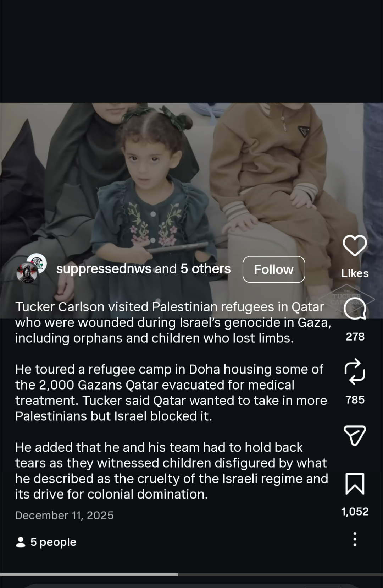Repost the reel using the arrows icon

[x=355, y=372]
